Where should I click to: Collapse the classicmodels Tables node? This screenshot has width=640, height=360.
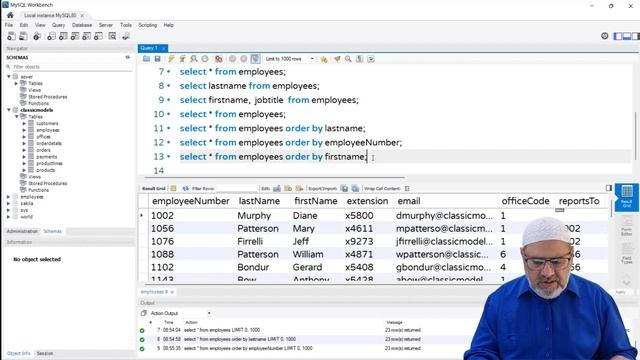click(x=17, y=117)
